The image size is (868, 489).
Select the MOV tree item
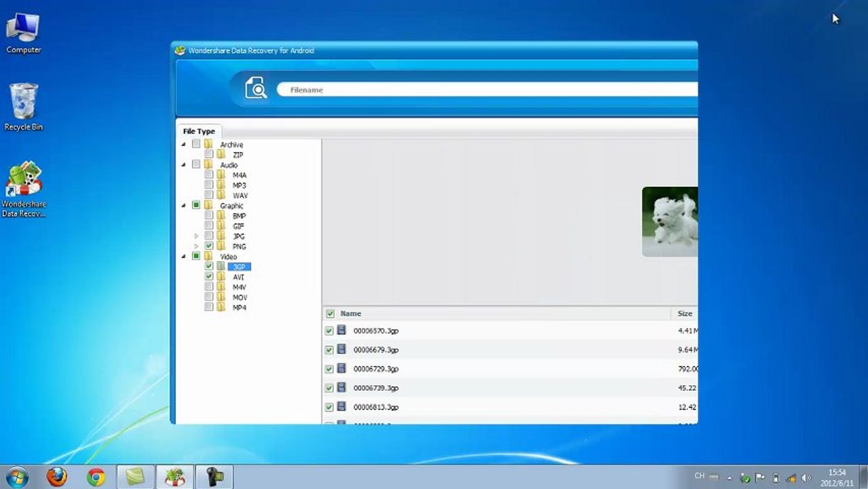[x=240, y=297]
